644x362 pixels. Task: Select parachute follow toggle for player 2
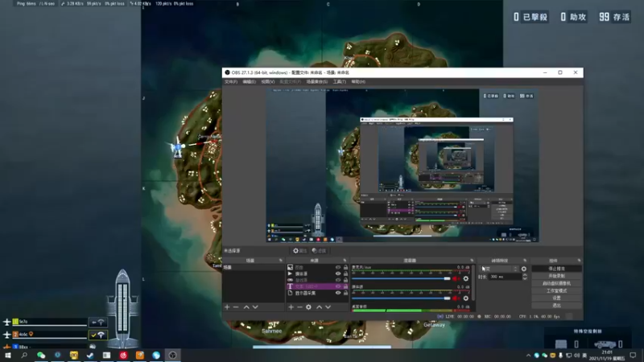pos(97,335)
